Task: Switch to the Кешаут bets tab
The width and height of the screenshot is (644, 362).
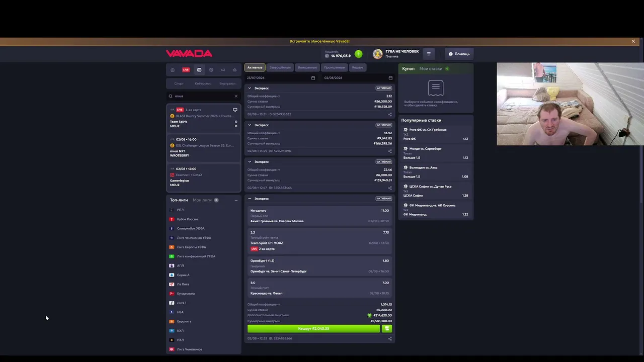Action: point(358,67)
